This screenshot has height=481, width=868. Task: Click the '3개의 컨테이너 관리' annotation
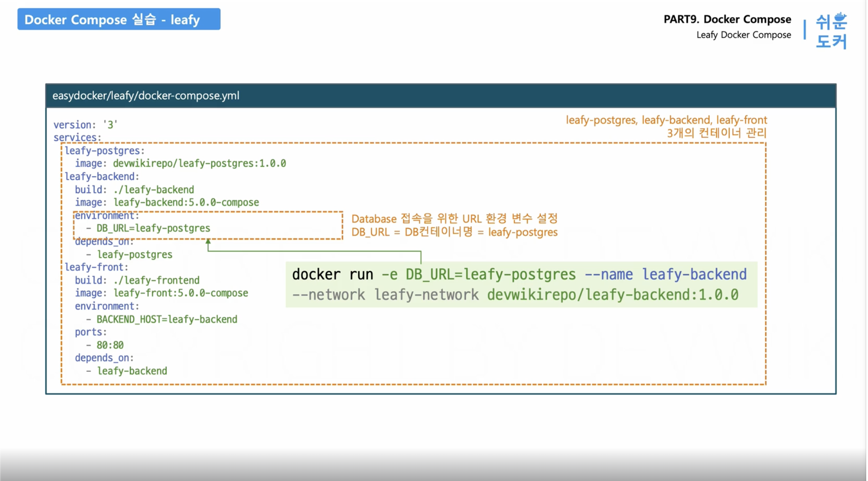pos(717,133)
